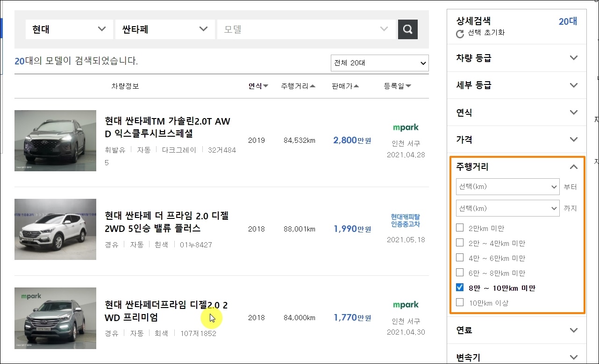This screenshot has height=364, width=599.
Task: Click 현대캐피탈 인증중고차 logo
Action: 406,220
